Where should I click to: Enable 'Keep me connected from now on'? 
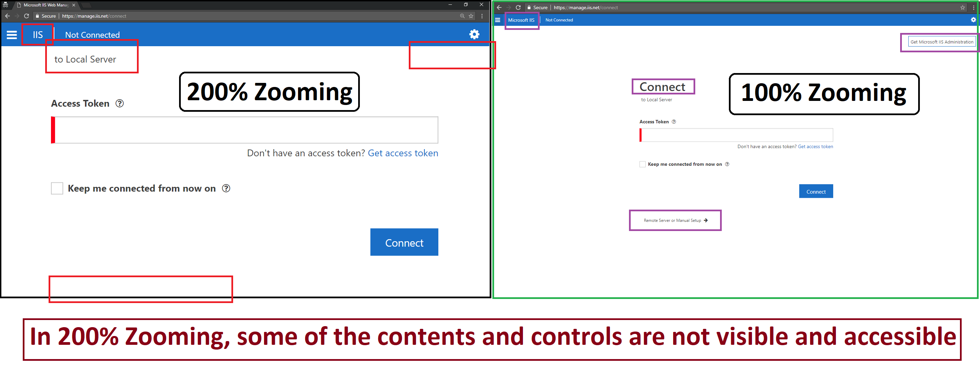57,188
